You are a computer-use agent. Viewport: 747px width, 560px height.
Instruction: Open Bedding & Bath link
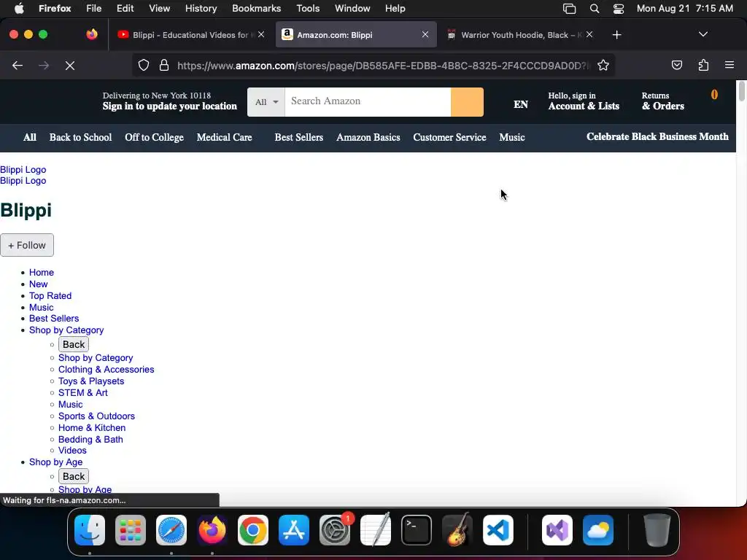pos(90,440)
